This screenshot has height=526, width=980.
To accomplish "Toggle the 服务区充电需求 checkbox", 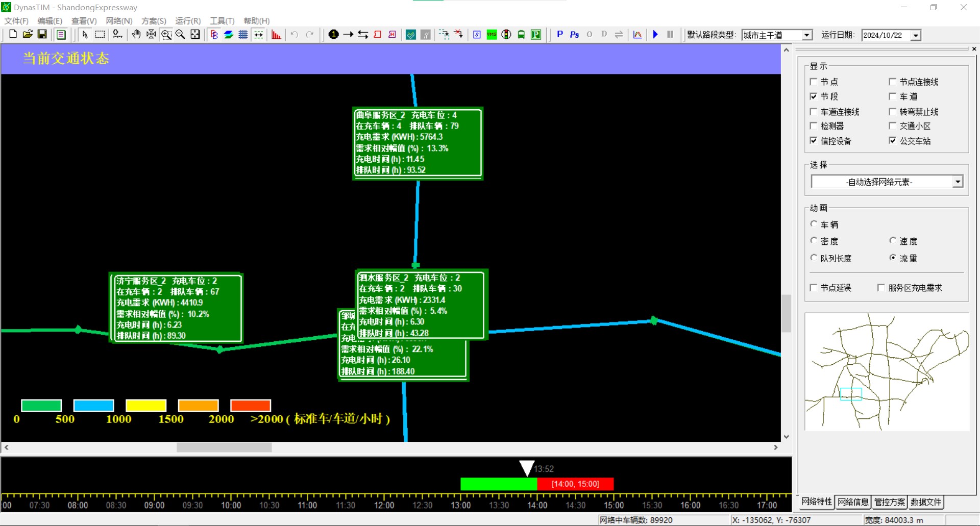I will pos(881,288).
